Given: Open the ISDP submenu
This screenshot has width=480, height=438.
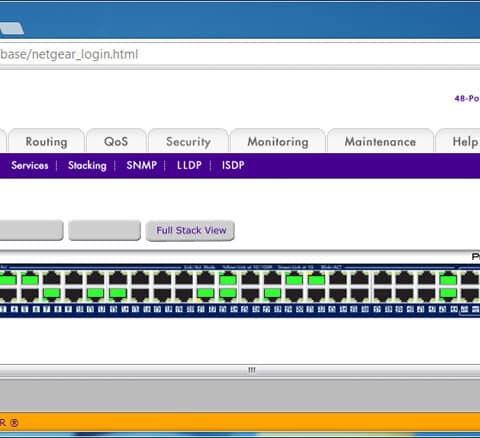Looking at the screenshot, I should click(233, 165).
